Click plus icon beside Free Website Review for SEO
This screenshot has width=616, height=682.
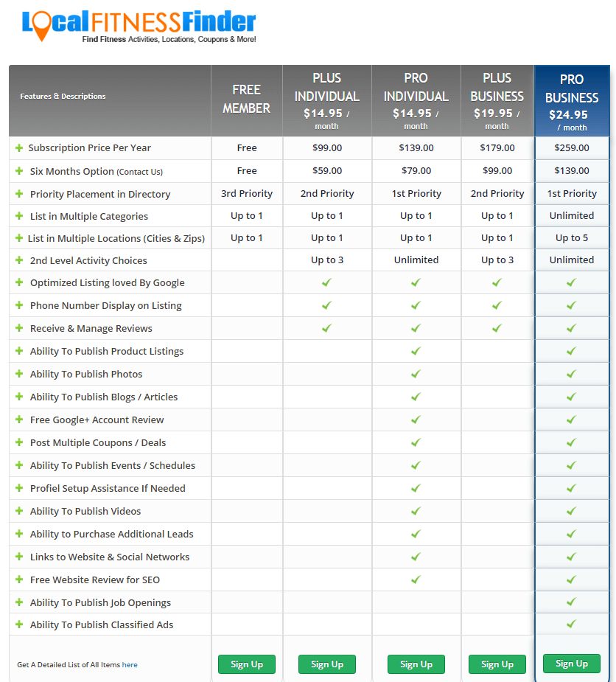[x=19, y=580]
